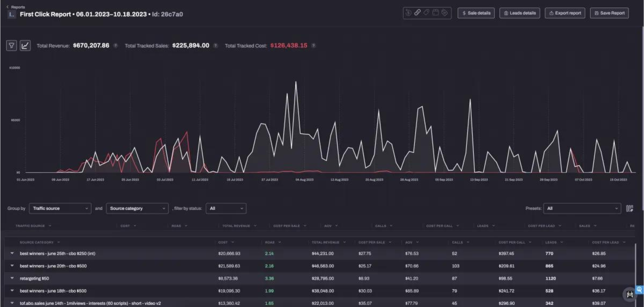Open the Presets dropdown
The image size is (644, 307).
coord(582,208)
